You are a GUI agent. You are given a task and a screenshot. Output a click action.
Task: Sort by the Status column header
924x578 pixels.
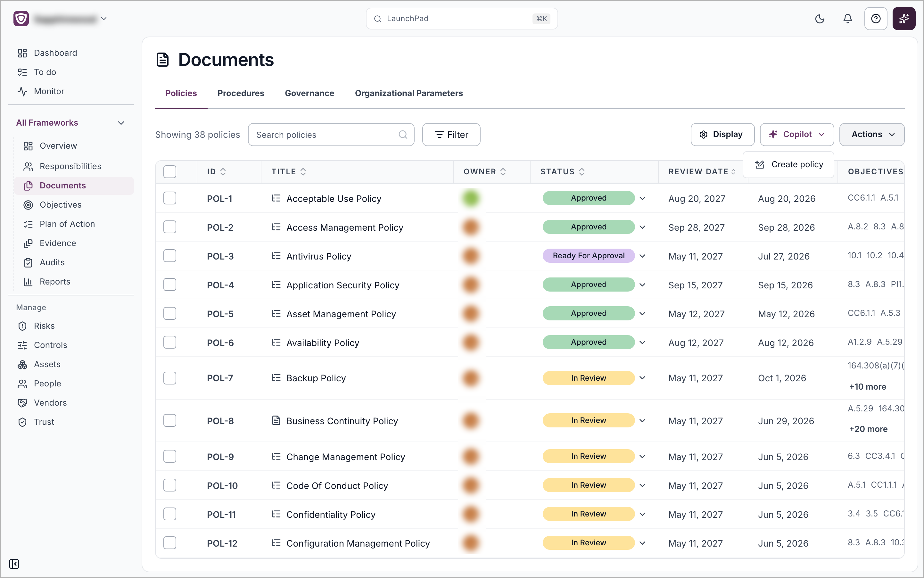[x=562, y=172]
